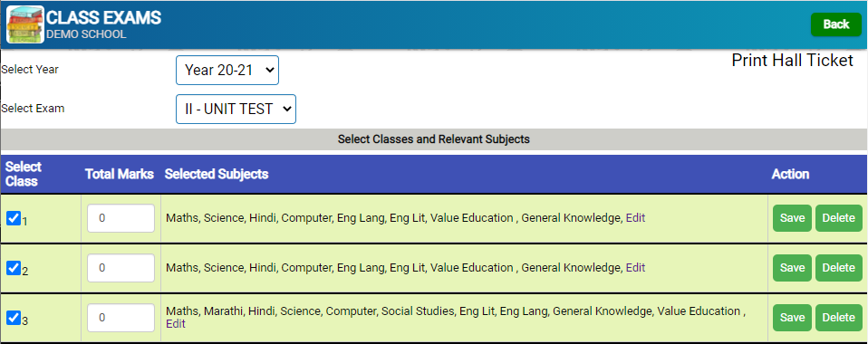The height and width of the screenshot is (344, 868).
Task: Go back using the green Back button
Action: pyautogui.click(x=836, y=24)
